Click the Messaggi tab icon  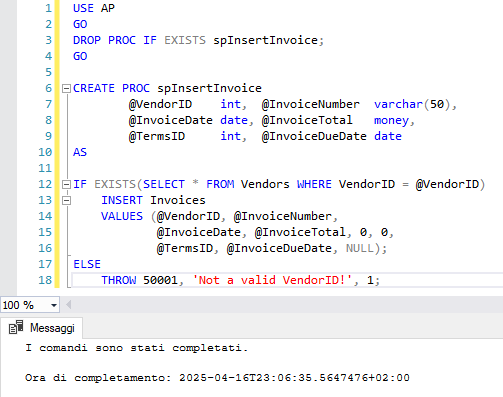click(16, 328)
